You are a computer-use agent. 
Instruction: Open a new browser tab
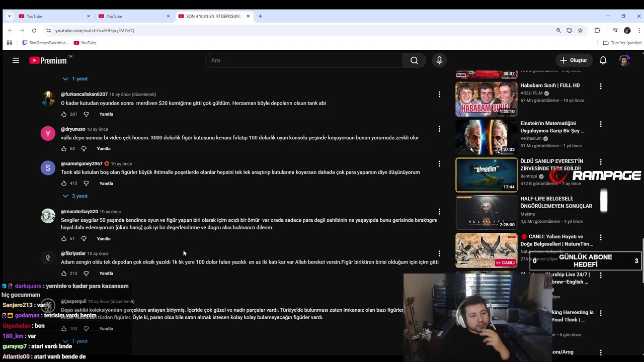[260, 16]
